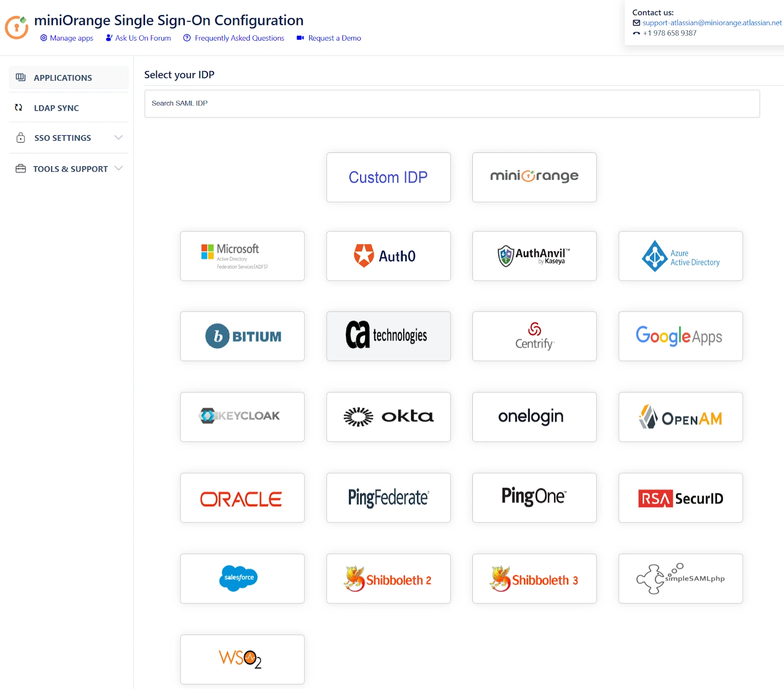Select the Salesforce IDP tile
Screen dimensions: 784x689
(243, 579)
